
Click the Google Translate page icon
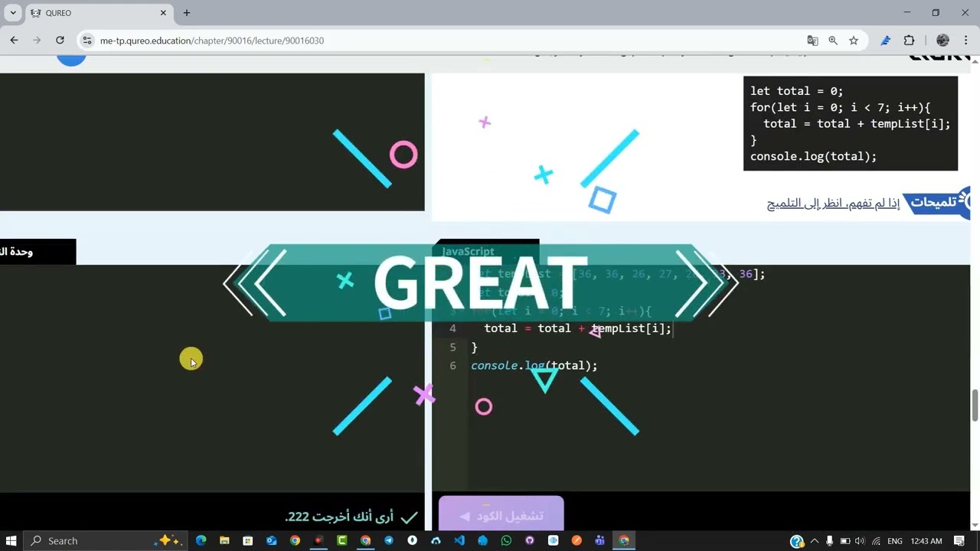812,41
